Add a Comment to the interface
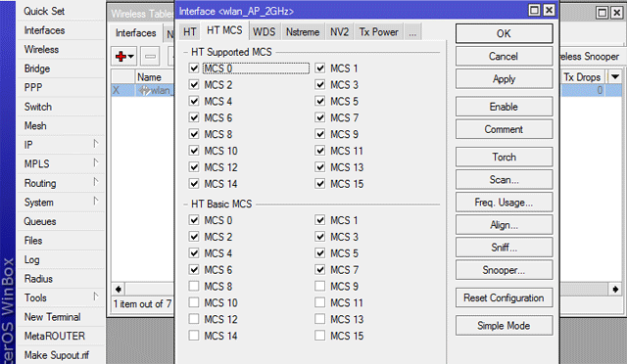The image size is (627, 364). click(x=504, y=129)
